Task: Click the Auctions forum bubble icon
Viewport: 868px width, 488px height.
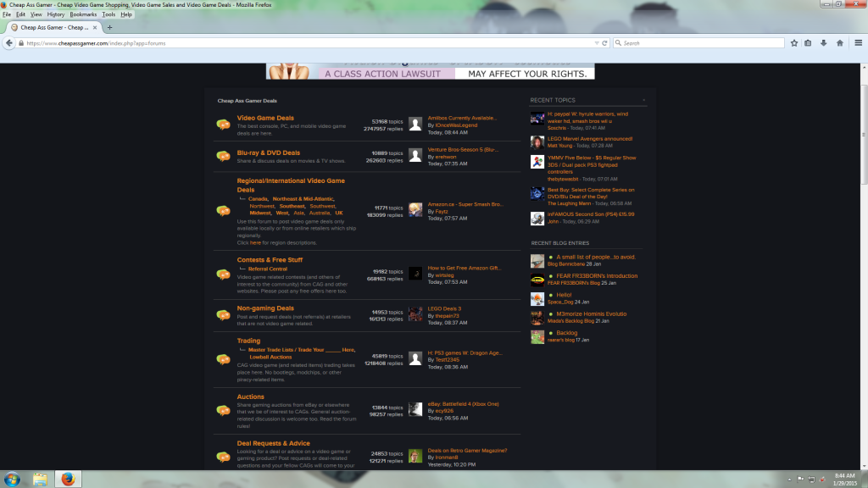Action: coord(223,411)
